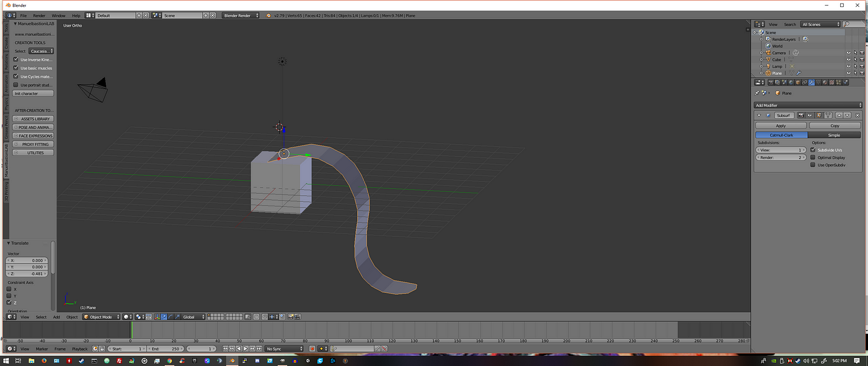Move Subsurf modifier up in stack
This screenshot has width=868, height=366.
coord(839,115)
